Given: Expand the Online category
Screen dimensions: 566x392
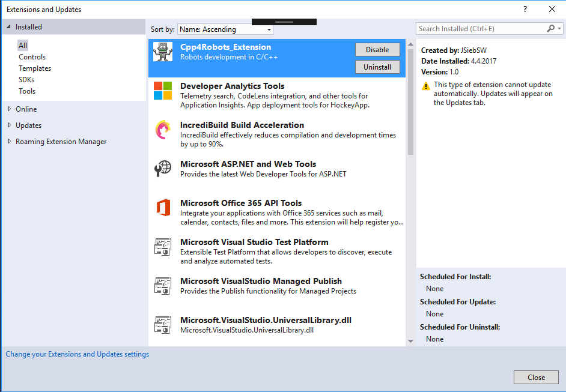Looking at the screenshot, I should click(9, 109).
